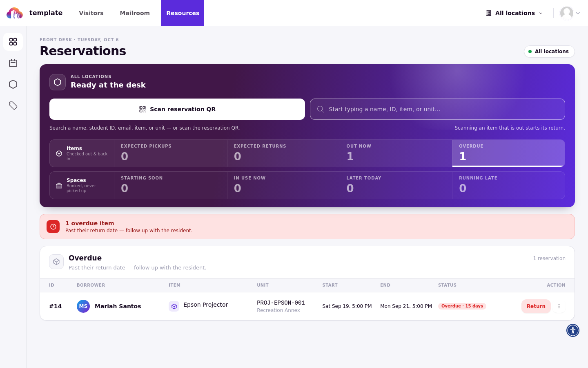
Task: Select the Running Late stat tile
Action: (508, 185)
